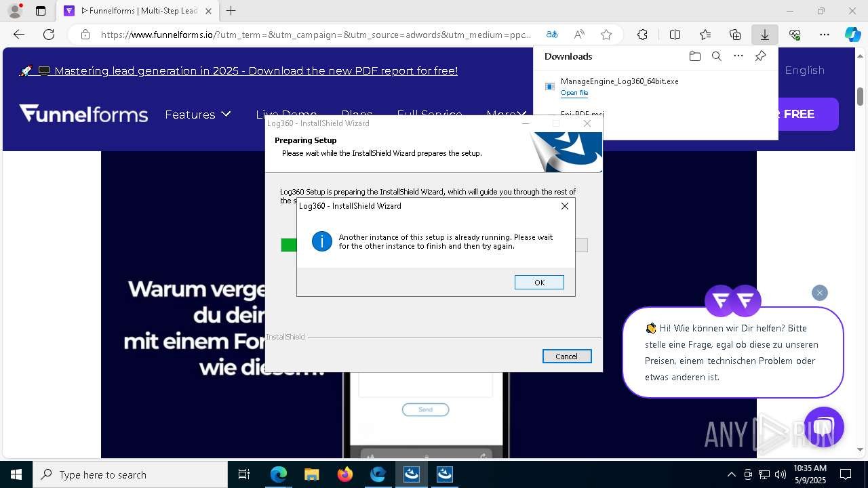The width and height of the screenshot is (868, 488).
Task: Open Browser essentials icon
Action: click(x=795, y=35)
